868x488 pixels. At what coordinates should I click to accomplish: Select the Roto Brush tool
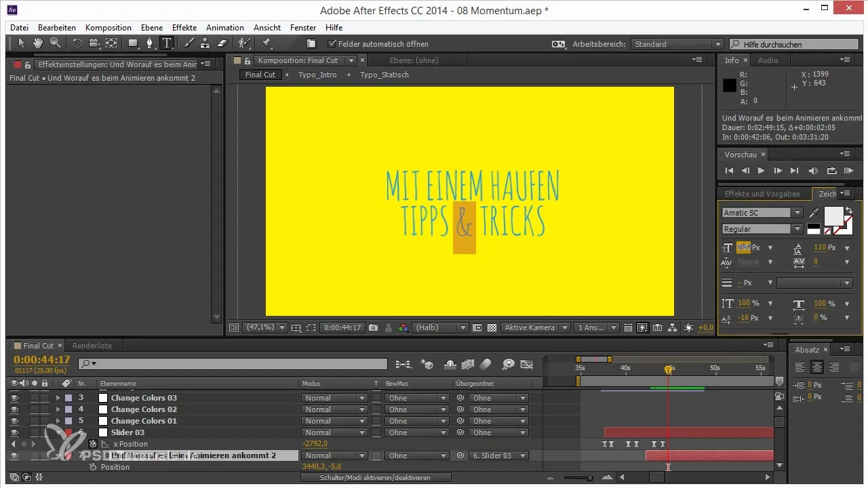(x=243, y=43)
